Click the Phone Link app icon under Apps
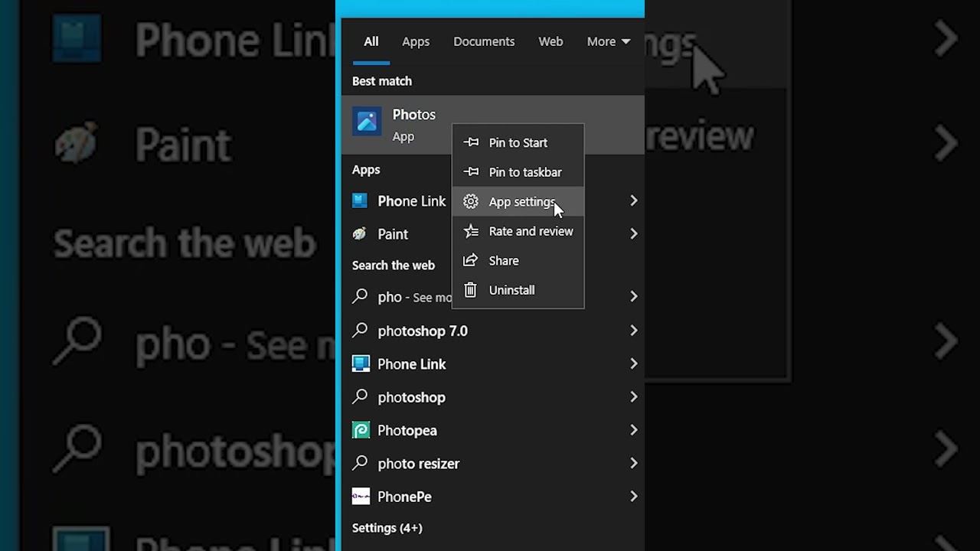The width and height of the screenshot is (980, 551). point(360,201)
